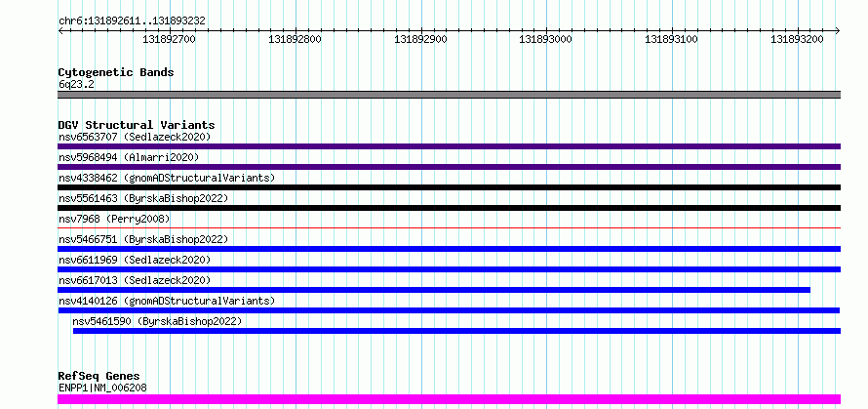Click the purple bar under nsv5968494
The width and height of the screenshot is (868, 409).
(449, 167)
